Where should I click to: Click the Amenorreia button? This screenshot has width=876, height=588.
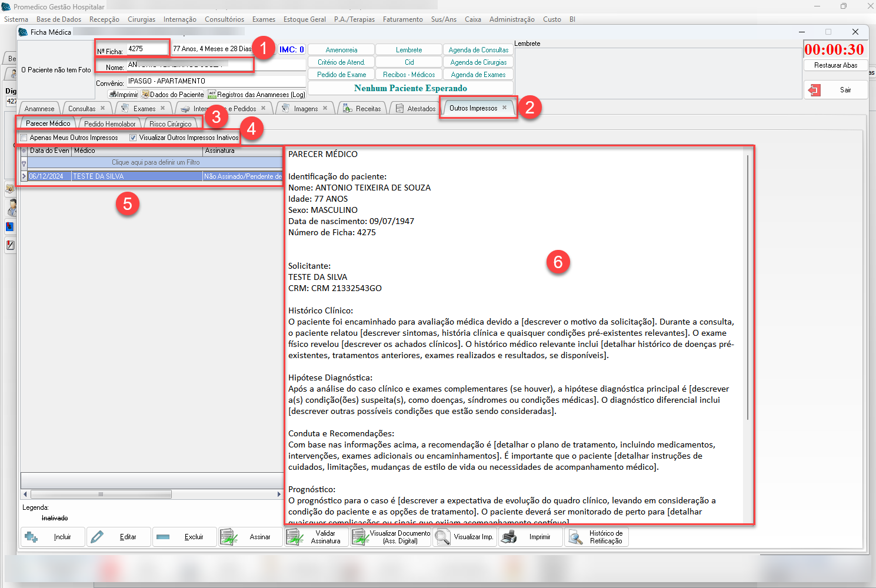tap(341, 50)
